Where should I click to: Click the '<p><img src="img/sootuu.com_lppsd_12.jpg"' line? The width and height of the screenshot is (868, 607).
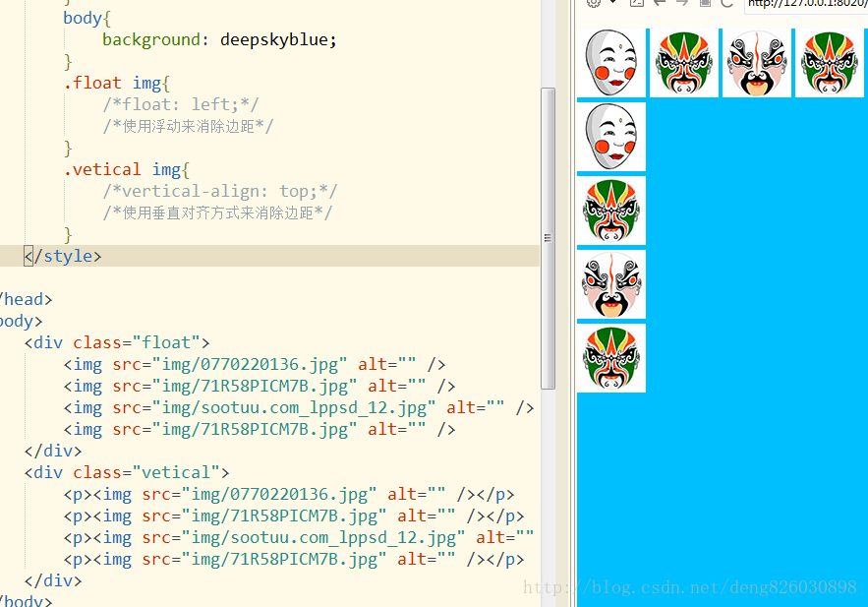[x=299, y=537]
